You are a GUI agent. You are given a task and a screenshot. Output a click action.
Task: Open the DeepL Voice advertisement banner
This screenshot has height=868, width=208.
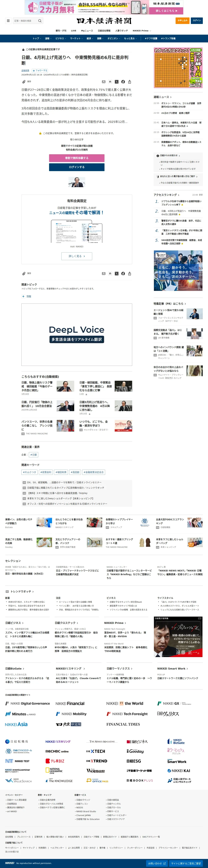(x=77, y=335)
